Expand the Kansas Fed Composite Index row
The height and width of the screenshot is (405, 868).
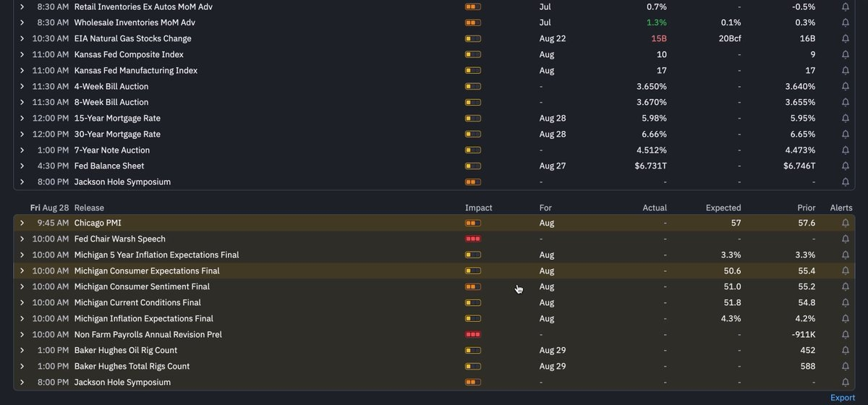[x=22, y=54]
